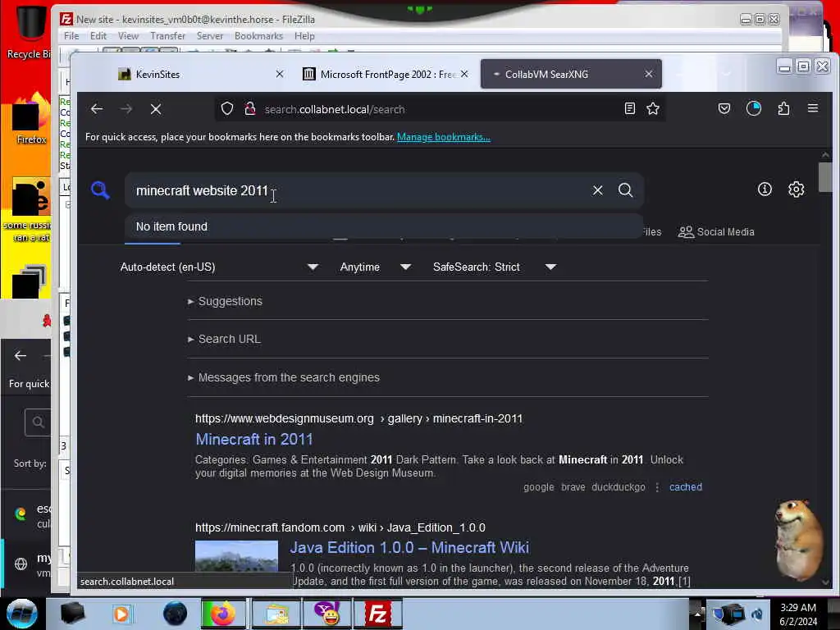The height and width of the screenshot is (630, 840).
Task: Click the page vertical scrollbar thumb
Action: tap(825, 177)
